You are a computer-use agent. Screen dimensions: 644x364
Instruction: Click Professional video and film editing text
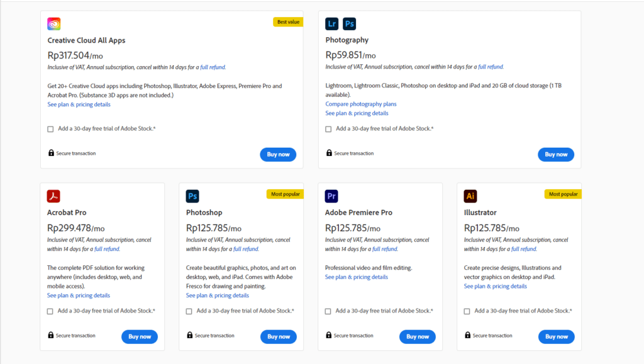coord(369,268)
